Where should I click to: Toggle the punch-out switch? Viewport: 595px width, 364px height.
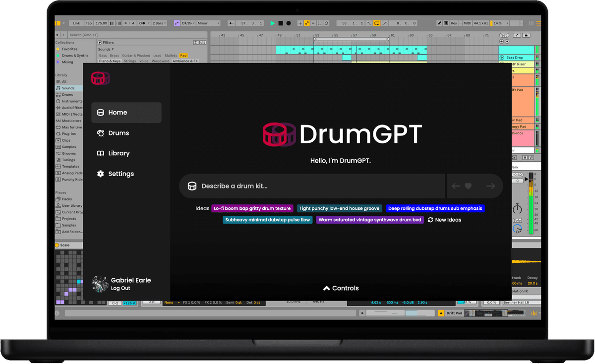pyautogui.click(x=385, y=23)
